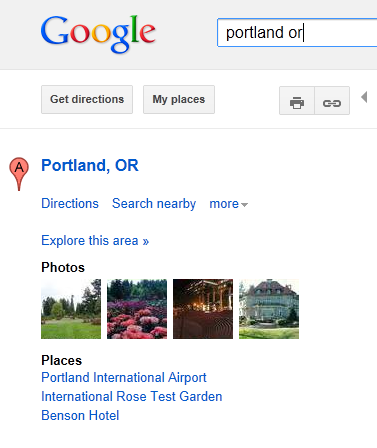Click the print icon button

(x=297, y=100)
